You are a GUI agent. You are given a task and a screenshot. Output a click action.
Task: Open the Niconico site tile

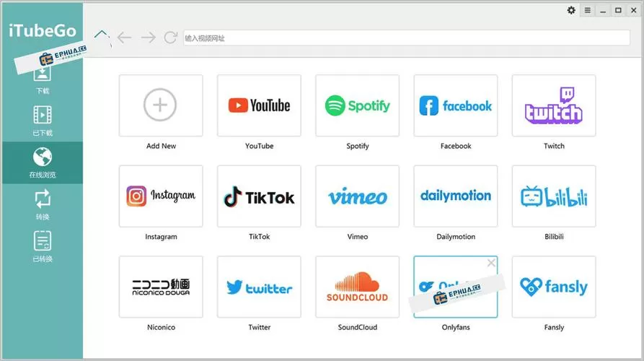pyautogui.click(x=161, y=287)
